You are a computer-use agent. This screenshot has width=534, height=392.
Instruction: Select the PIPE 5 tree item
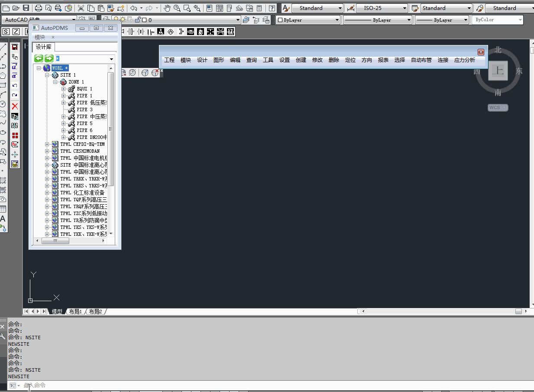[x=84, y=123]
